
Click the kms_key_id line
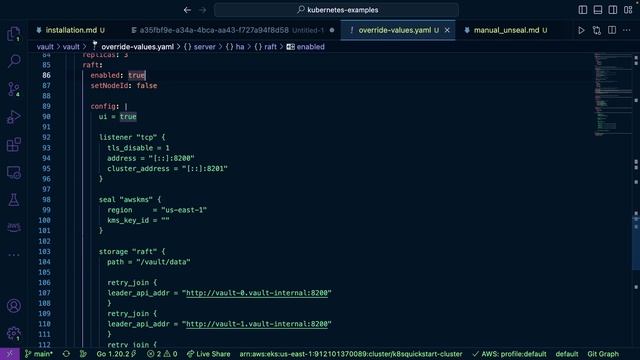pyautogui.click(x=138, y=220)
